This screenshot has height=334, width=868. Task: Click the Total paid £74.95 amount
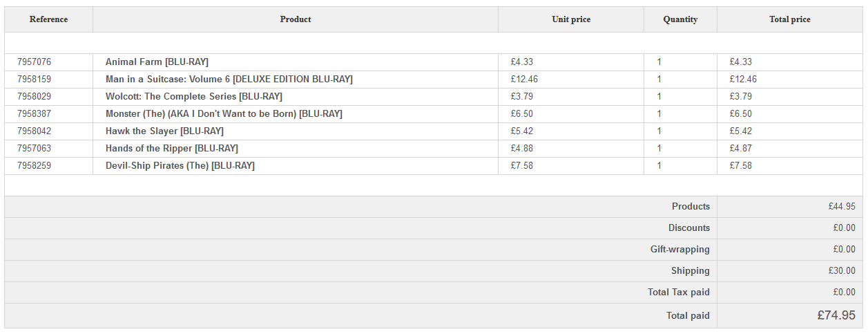836,315
